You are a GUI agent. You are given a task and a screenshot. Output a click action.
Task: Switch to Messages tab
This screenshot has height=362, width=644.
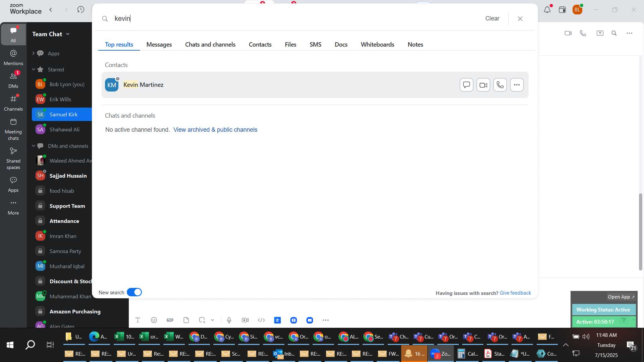tap(159, 45)
